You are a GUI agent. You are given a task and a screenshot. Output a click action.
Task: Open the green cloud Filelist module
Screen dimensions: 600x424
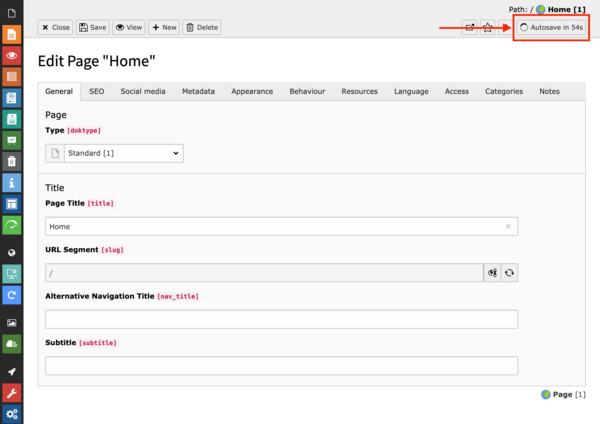click(11, 344)
